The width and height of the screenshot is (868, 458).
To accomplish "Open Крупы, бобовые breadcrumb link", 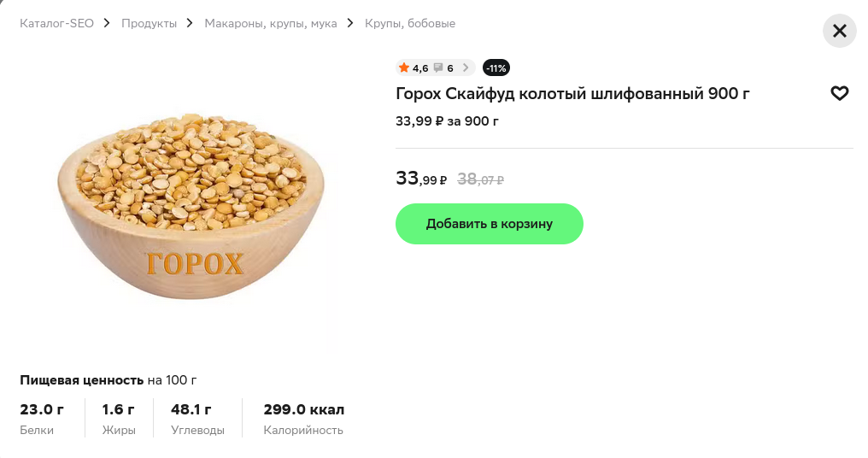I will [410, 23].
